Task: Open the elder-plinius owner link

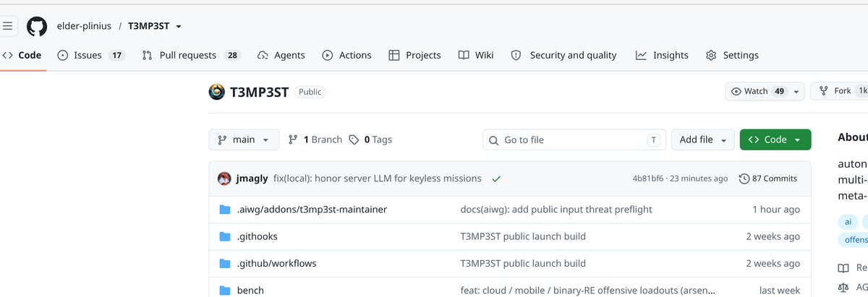Action: [x=84, y=27]
